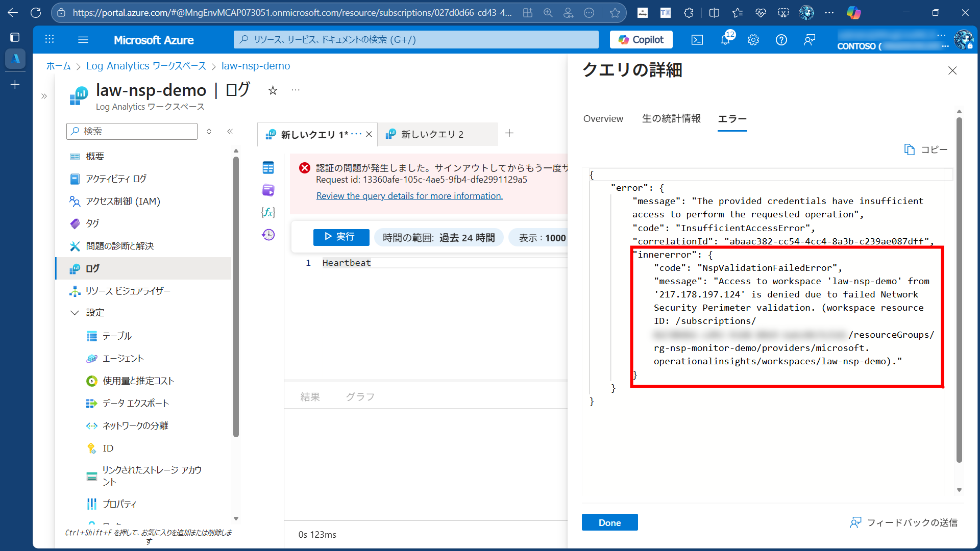Screen dimensions: 980x551
Task: Open portal settings gear
Action: coord(753,39)
